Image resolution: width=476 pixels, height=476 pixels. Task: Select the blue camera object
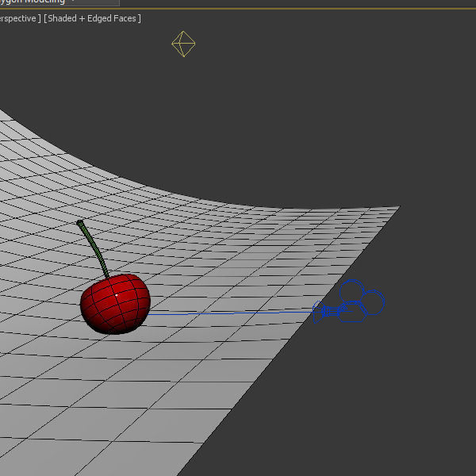[x=349, y=301]
